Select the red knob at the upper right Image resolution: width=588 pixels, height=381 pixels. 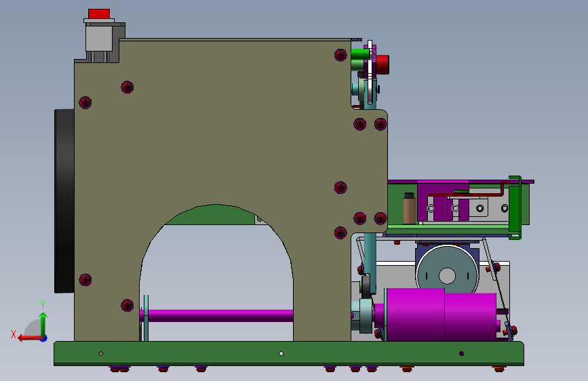coord(383,64)
